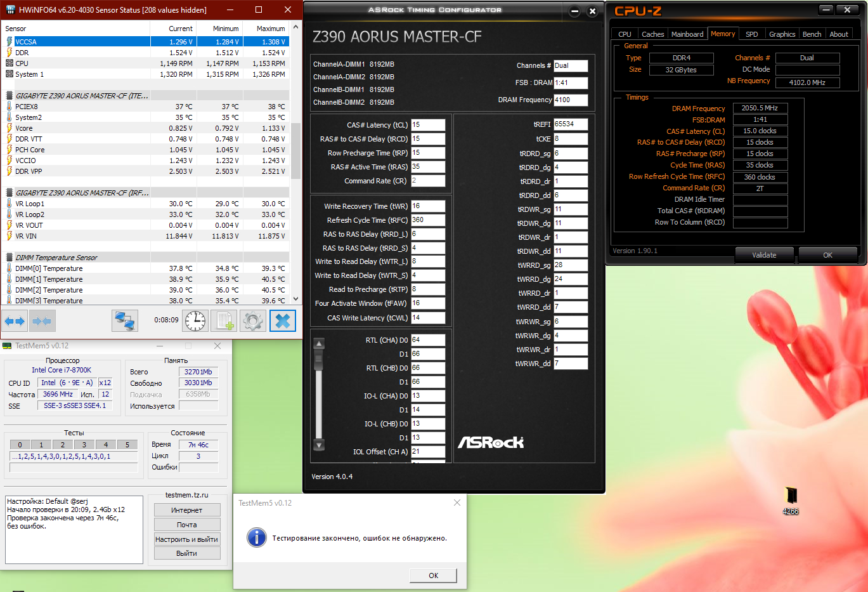Click the DRAM Frequency field in ASRock Configurator
The image size is (868, 592).
point(571,100)
